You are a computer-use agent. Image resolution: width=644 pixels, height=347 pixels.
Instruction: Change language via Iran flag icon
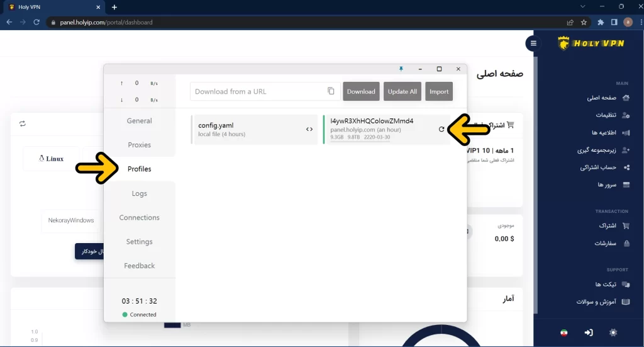coord(563,332)
